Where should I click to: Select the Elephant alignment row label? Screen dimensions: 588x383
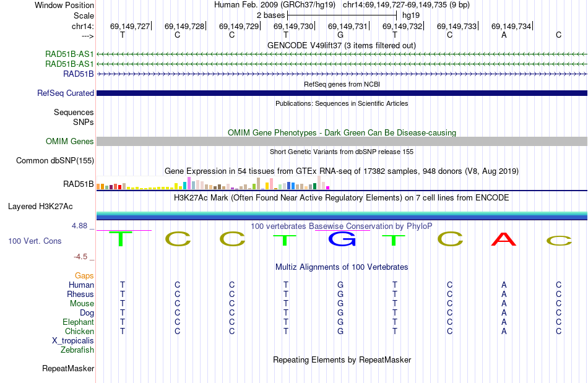click(x=79, y=322)
